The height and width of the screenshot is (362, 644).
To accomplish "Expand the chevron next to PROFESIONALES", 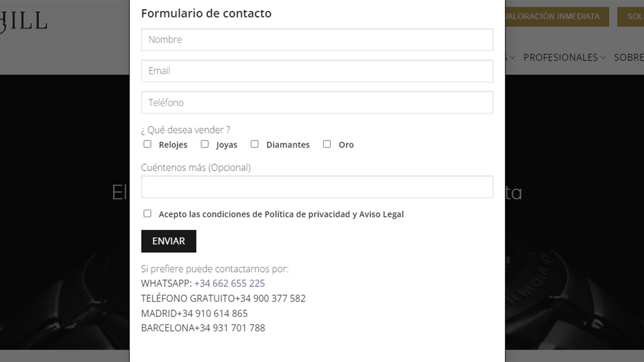I will click(x=603, y=57).
